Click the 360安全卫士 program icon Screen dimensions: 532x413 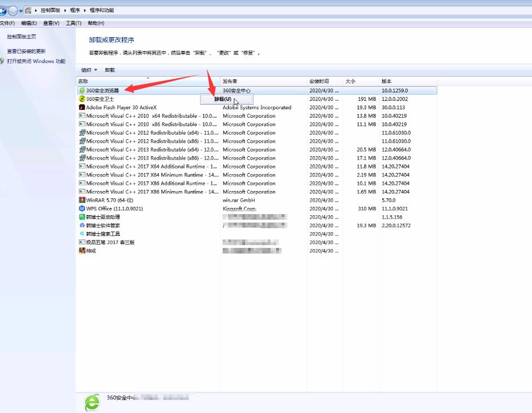[82, 99]
